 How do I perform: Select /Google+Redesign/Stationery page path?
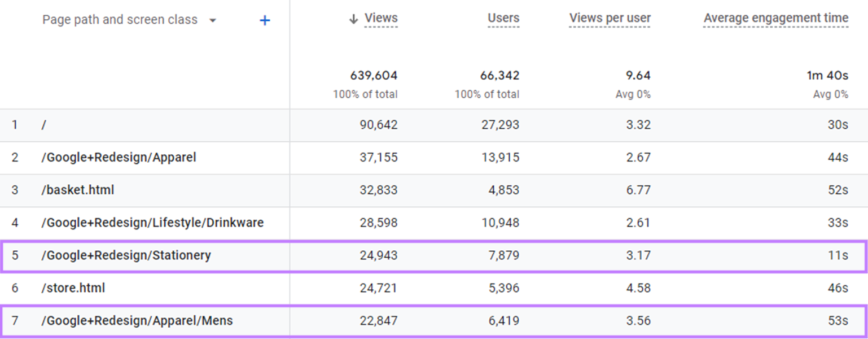point(126,255)
